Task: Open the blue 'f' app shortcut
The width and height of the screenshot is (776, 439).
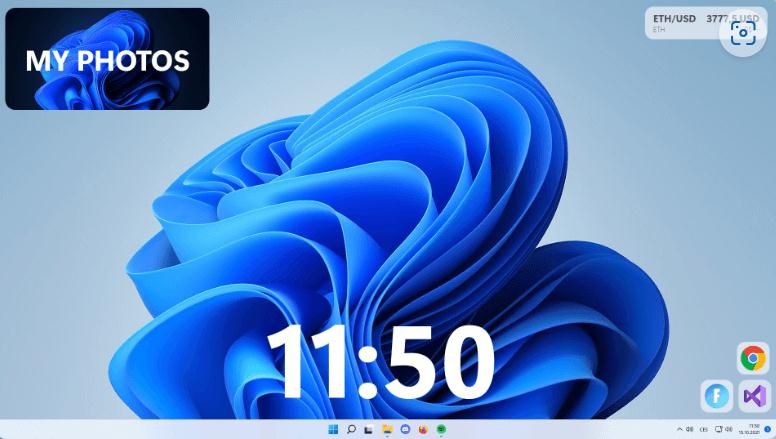Action: coord(717,396)
